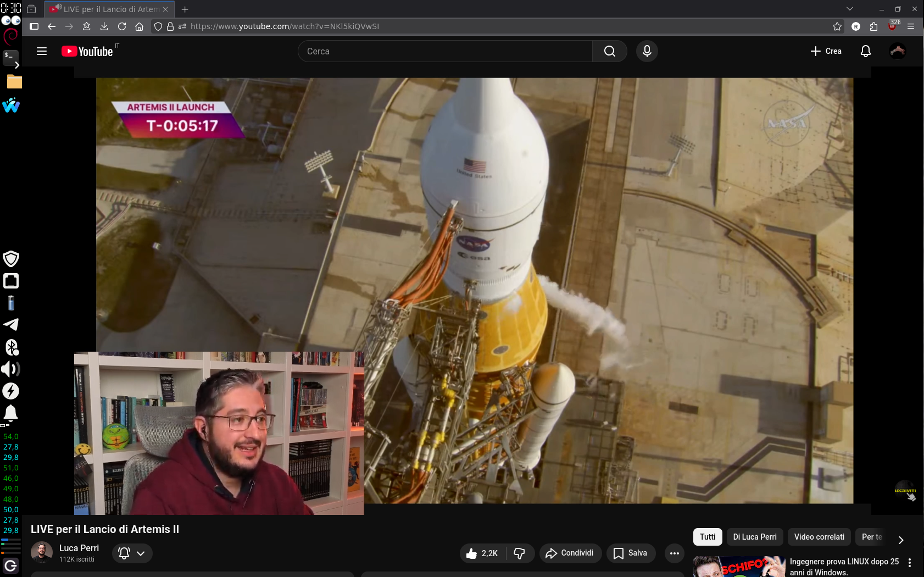Open the more actions three-dot menu
This screenshot has height=577, width=924.
(x=674, y=553)
